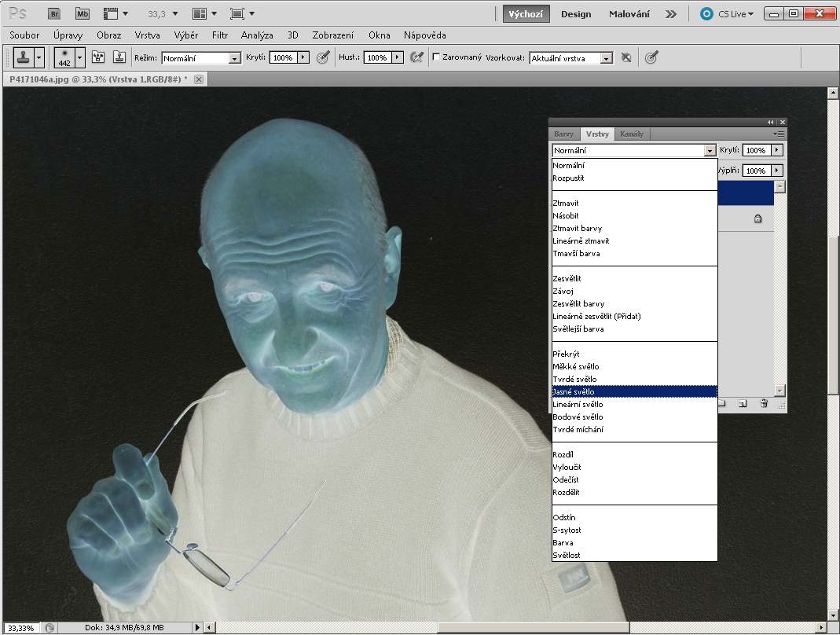This screenshot has width=840, height=635.
Task: Switch to the Kanály tab
Action: coord(631,134)
